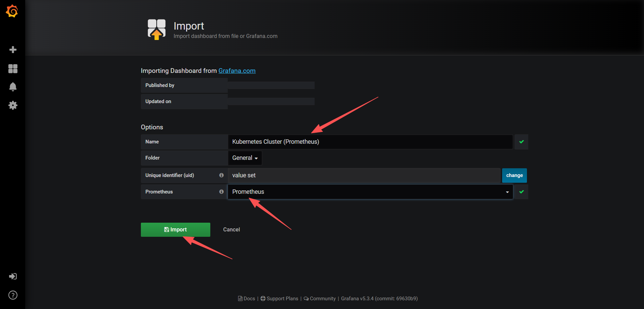Click info icon next to Prometheus label

(221, 192)
